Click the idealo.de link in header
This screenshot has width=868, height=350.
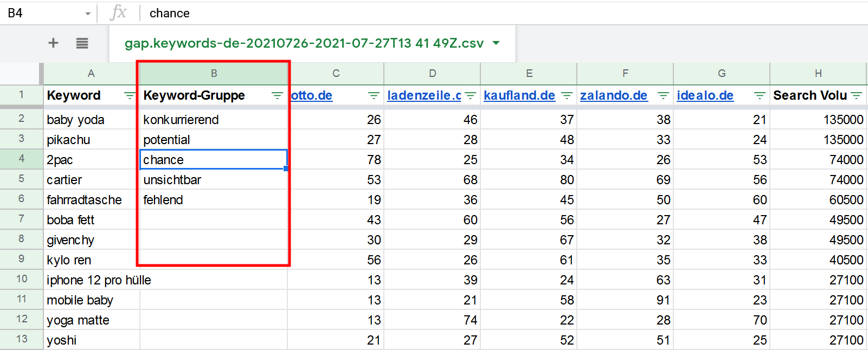pyautogui.click(x=705, y=96)
